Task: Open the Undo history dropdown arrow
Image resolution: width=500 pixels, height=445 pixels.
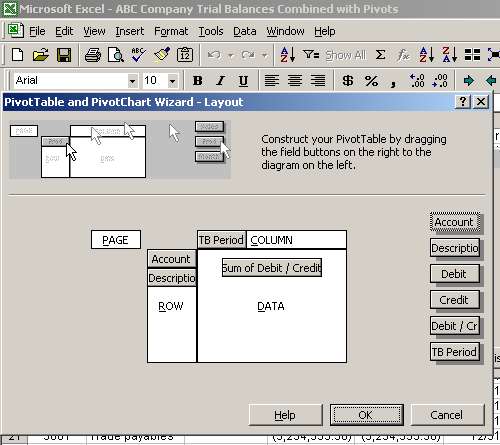Action: click(231, 55)
